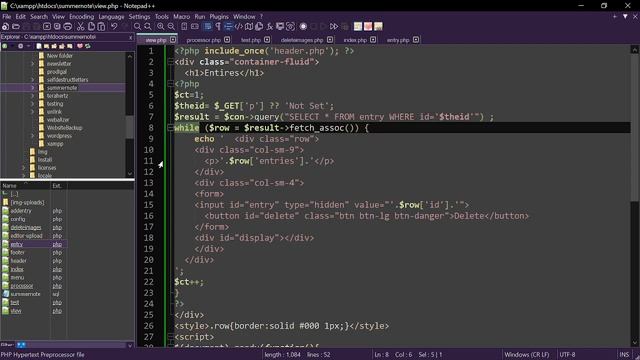The image size is (640, 360).
Task: Switch to the processor.php tab
Action: tap(203, 40)
